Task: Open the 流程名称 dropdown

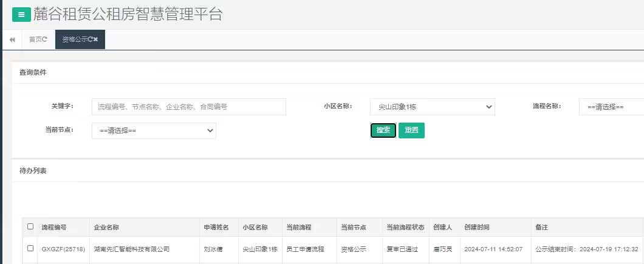Action: coord(611,107)
